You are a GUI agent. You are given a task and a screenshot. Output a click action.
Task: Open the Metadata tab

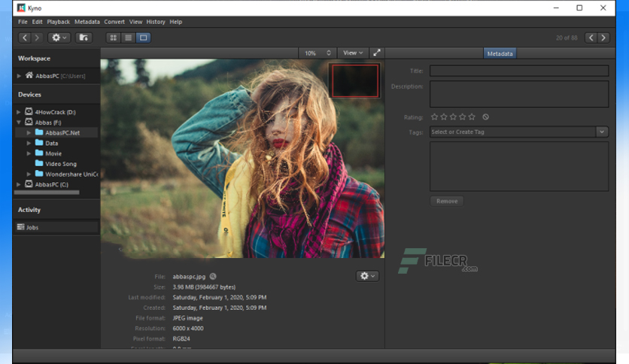500,53
